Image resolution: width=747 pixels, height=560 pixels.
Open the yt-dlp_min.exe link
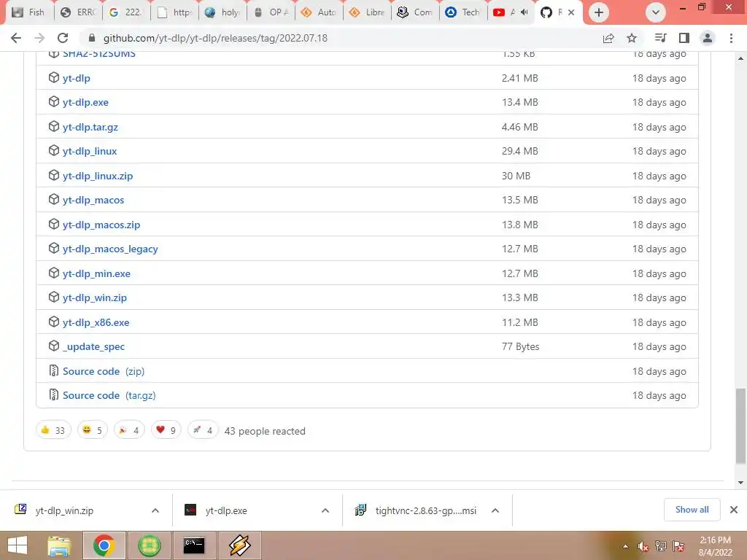pos(97,273)
